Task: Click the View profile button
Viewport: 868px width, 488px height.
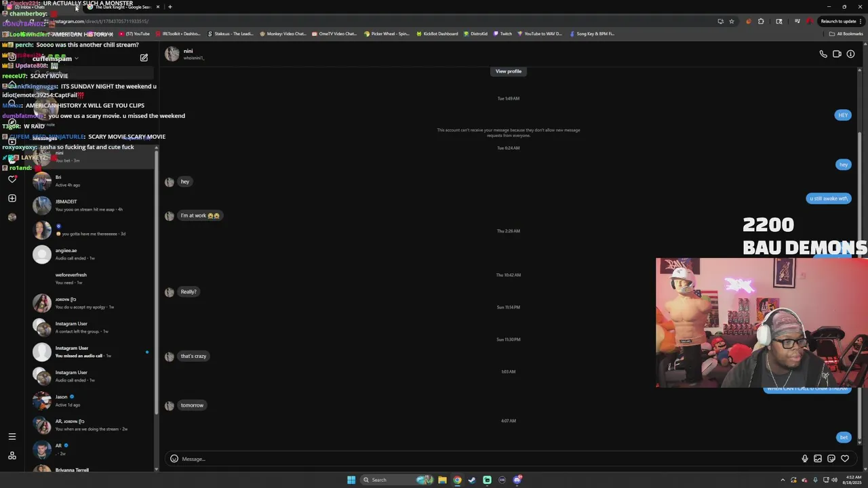Action: click(x=509, y=71)
